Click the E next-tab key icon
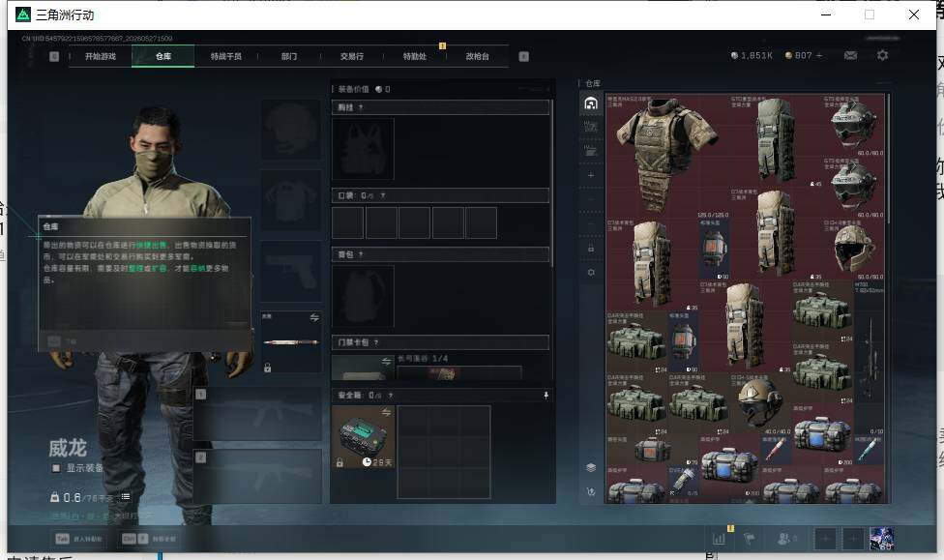Screen dimensions: 944x560 [x=524, y=57]
